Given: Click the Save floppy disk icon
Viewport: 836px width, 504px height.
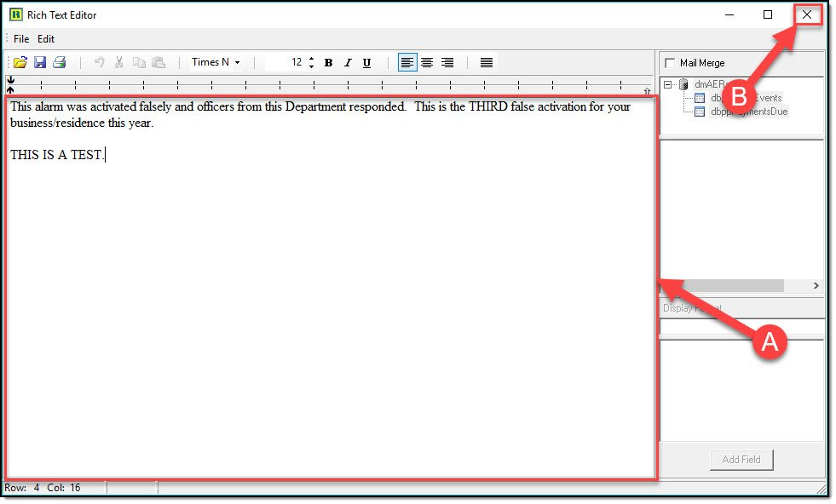Looking at the screenshot, I should pyautogui.click(x=40, y=62).
